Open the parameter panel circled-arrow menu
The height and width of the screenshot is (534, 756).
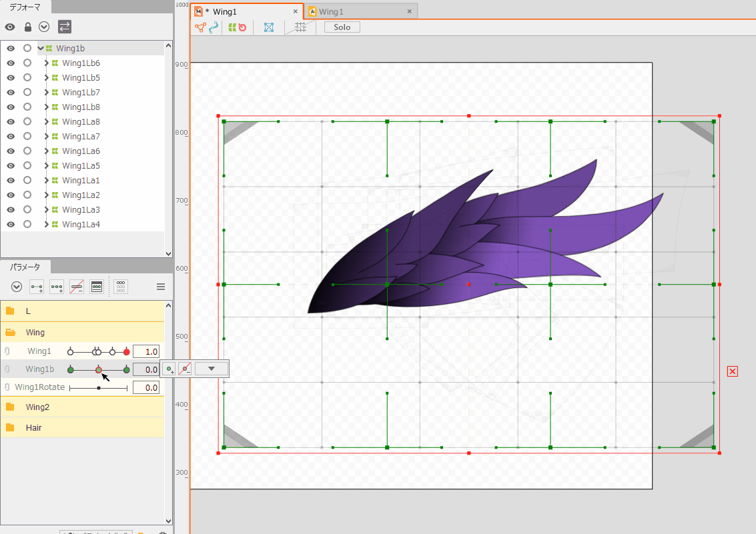(17, 287)
